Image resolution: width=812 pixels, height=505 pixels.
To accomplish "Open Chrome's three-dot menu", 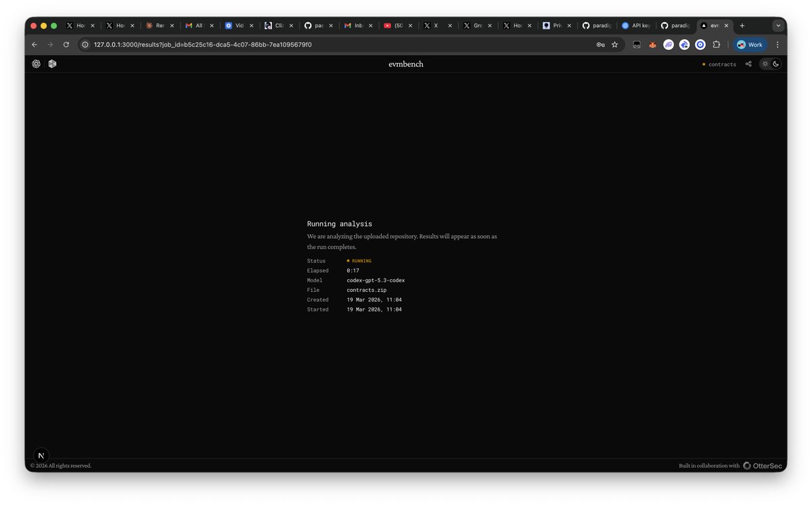I will 777,45.
